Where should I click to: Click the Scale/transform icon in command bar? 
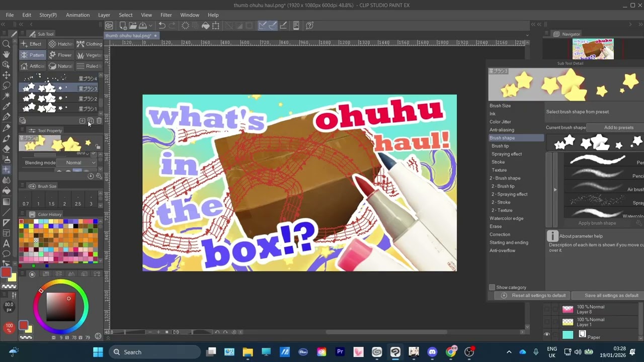tap(216, 26)
